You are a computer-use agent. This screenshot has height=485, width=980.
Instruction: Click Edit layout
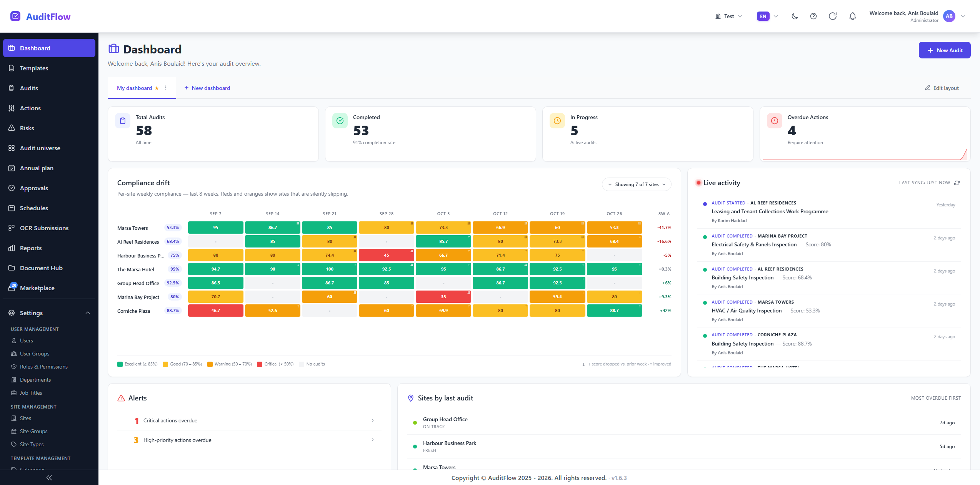[942, 88]
